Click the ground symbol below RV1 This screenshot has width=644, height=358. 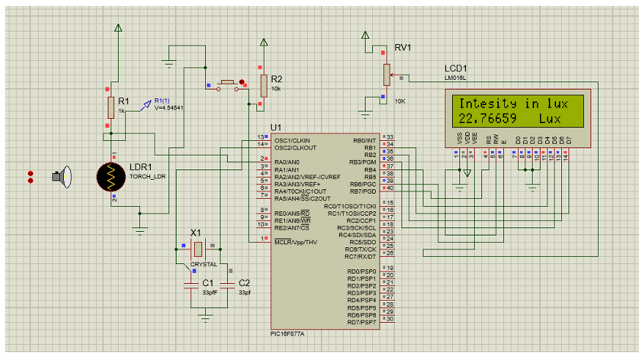(365, 114)
